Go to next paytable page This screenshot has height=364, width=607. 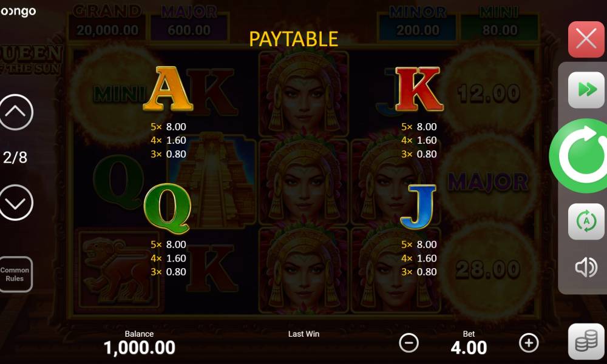[16, 203]
